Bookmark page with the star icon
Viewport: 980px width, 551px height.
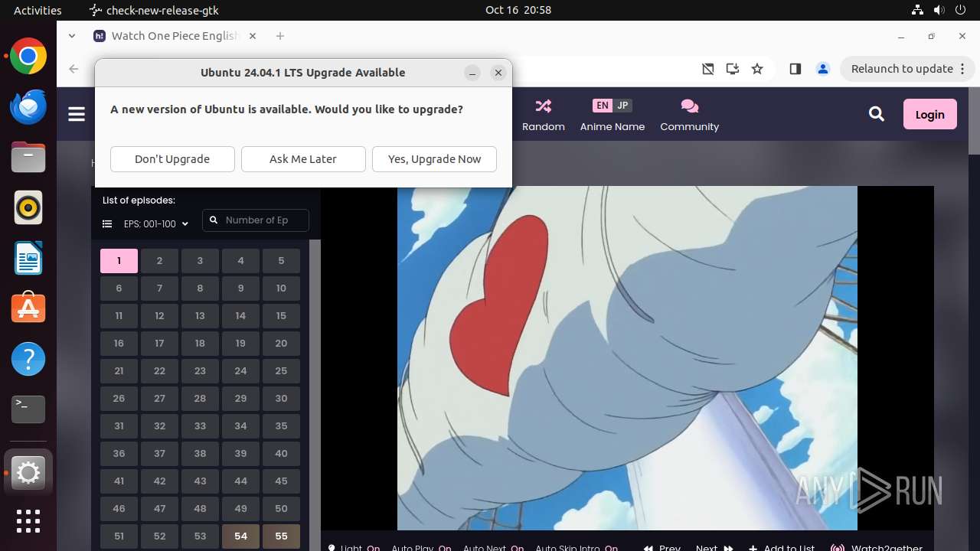coord(757,69)
